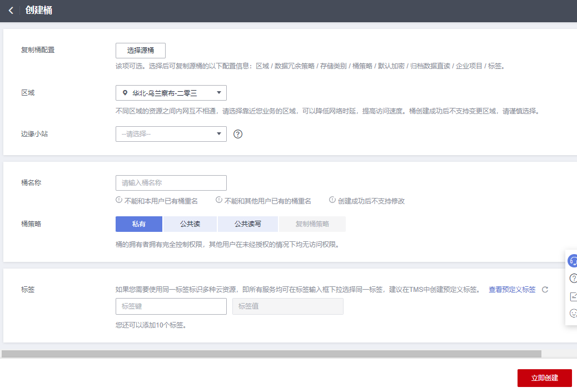The width and height of the screenshot is (577, 392).
Task: Click the red 立即创建 button
Action: tap(544, 378)
